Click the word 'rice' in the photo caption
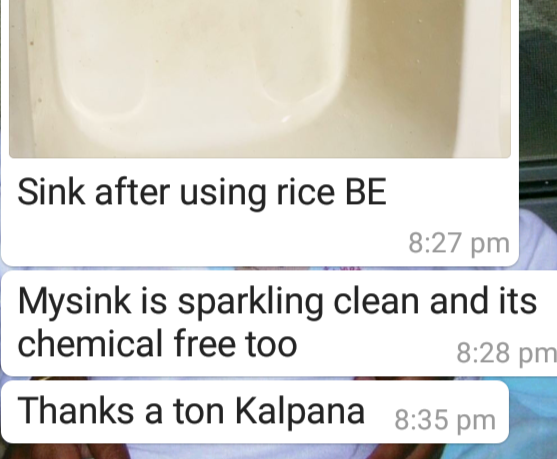This screenshot has height=459, width=557. click(305, 192)
